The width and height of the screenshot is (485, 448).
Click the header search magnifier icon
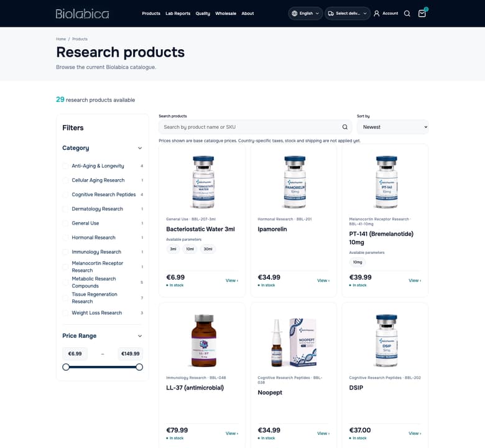click(407, 13)
